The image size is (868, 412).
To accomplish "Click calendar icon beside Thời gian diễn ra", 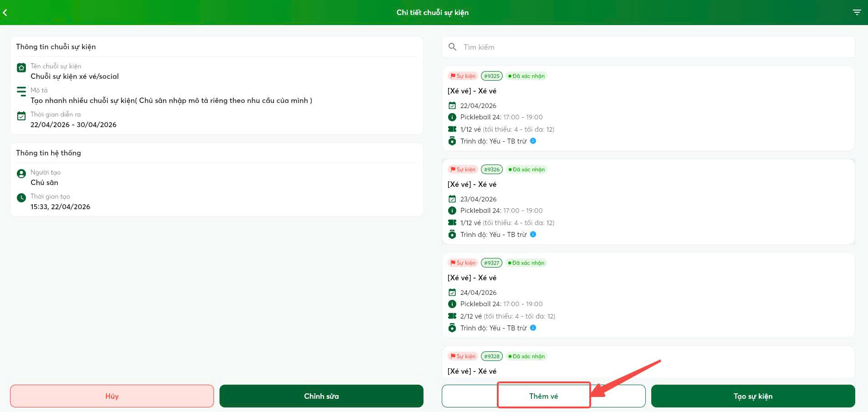I will click(x=21, y=116).
